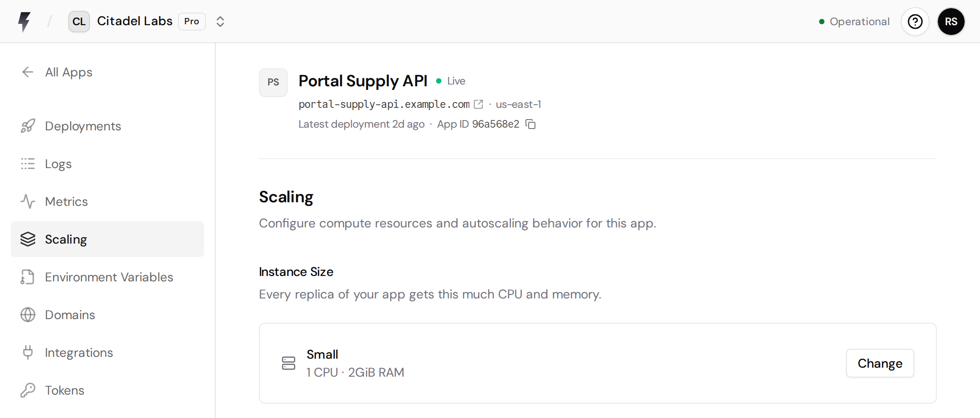The width and height of the screenshot is (980, 418).
Task: Click the globe icon for Domains
Action: tap(28, 315)
